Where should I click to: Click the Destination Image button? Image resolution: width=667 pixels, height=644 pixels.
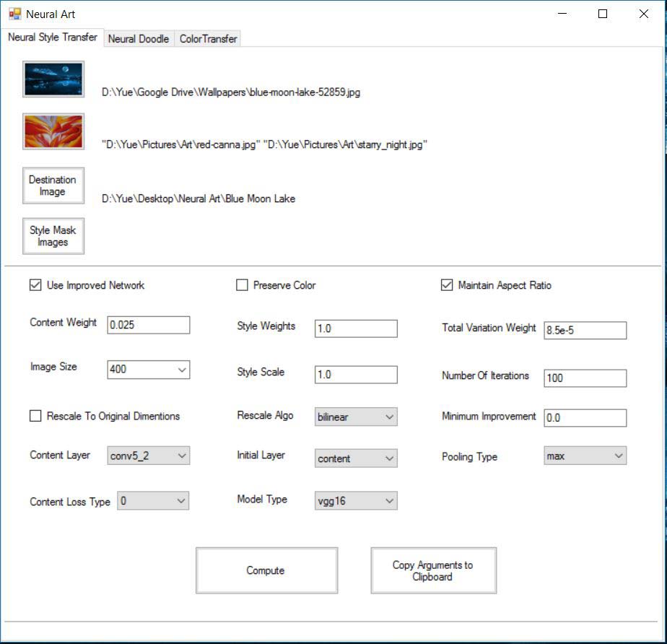53,186
